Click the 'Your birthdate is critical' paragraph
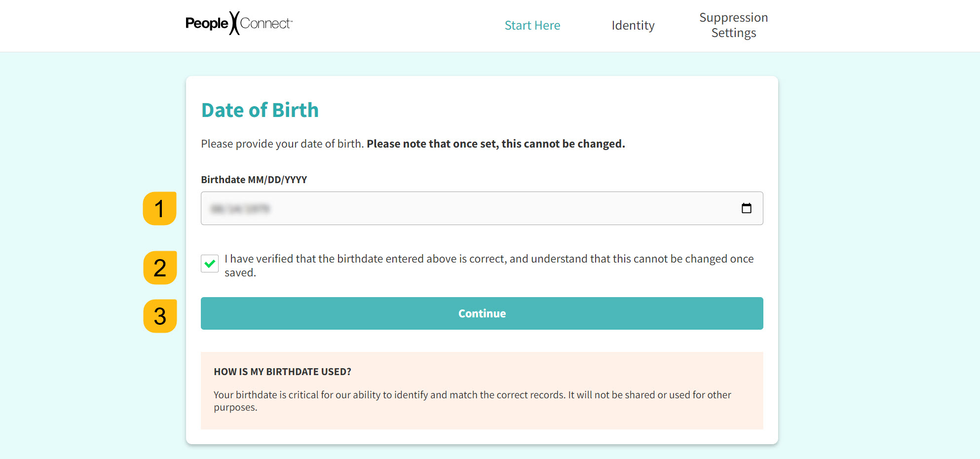The image size is (980, 459). [x=472, y=401]
